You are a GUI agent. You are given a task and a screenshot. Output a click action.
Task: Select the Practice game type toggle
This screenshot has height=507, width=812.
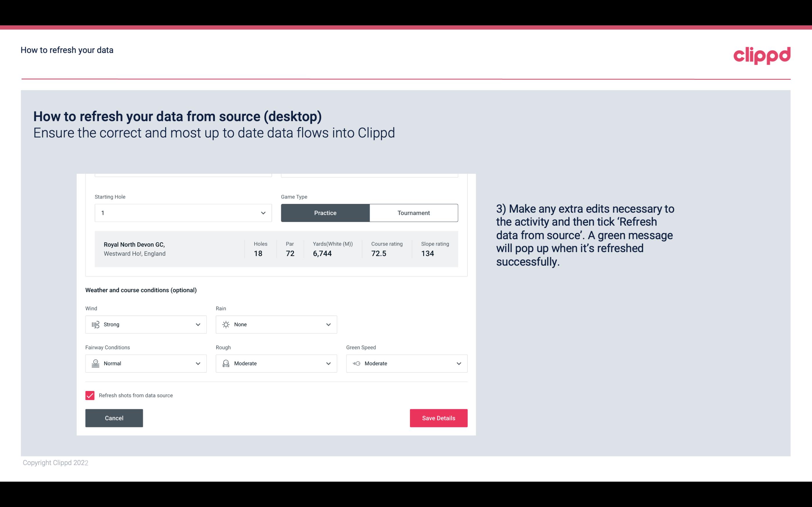pos(325,213)
